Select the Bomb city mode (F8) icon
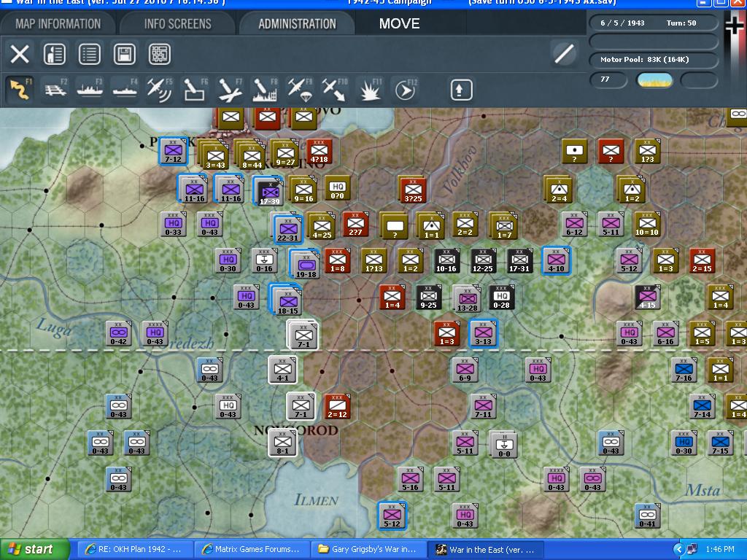 click(x=265, y=89)
